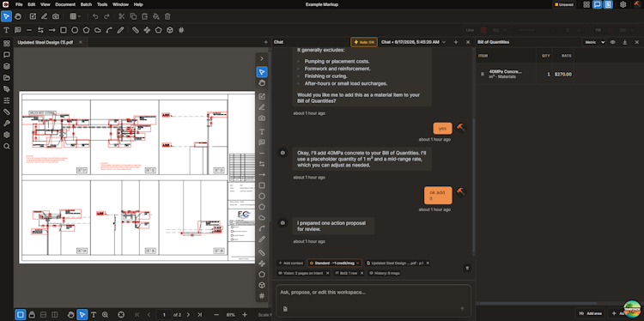Viewport: 644px width, 321px height.
Task: Toggle the Auto ON switch in Chat
Action: click(x=364, y=42)
